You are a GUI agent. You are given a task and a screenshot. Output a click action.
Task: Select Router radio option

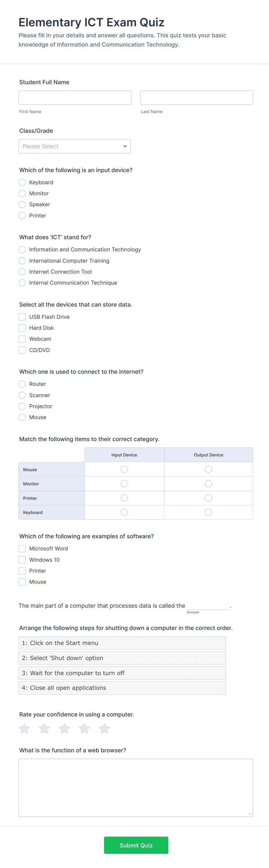tap(22, 384)
